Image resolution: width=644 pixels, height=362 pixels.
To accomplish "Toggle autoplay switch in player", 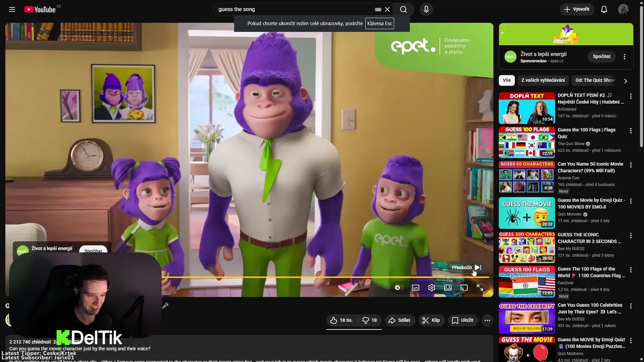I will 397,288.
